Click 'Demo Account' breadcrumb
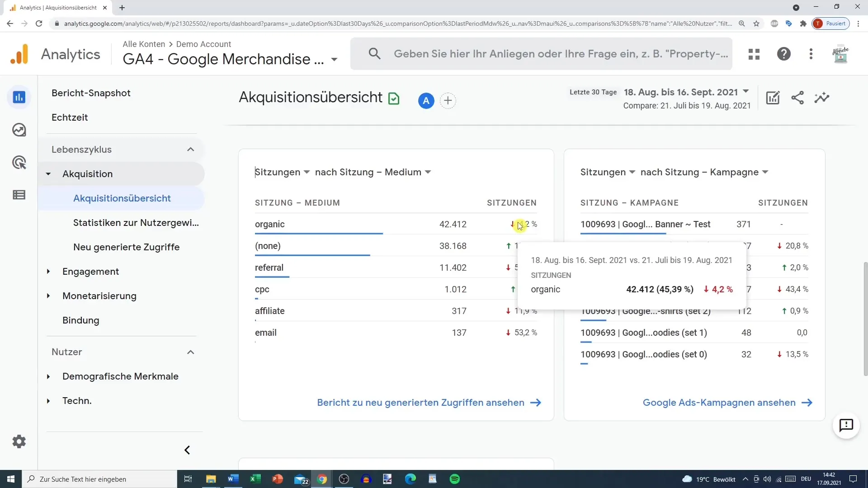The height and width of the screenshot is (488, 868). pyautogui.click(x=203, y=44)
